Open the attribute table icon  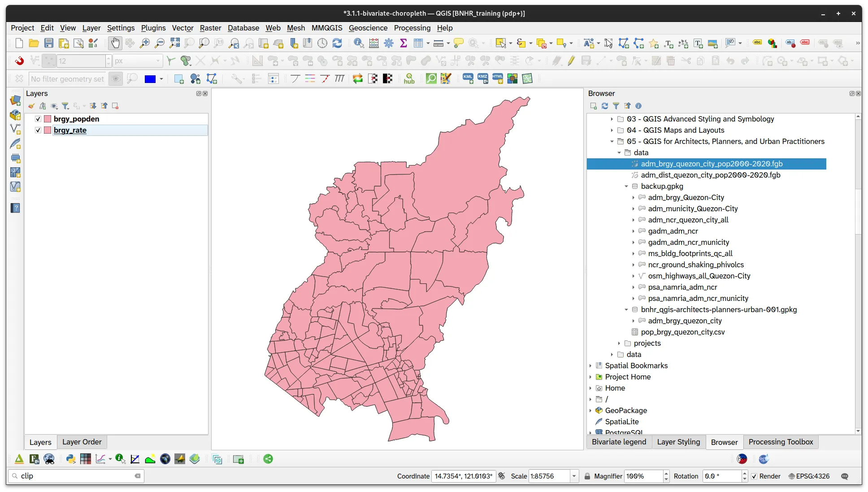[419, 43]
